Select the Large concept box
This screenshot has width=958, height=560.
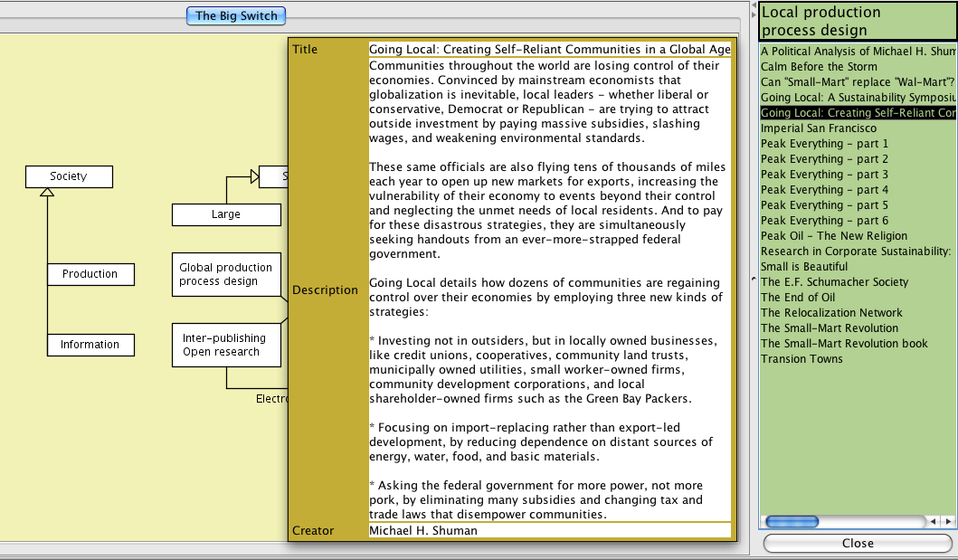point(225,214)
